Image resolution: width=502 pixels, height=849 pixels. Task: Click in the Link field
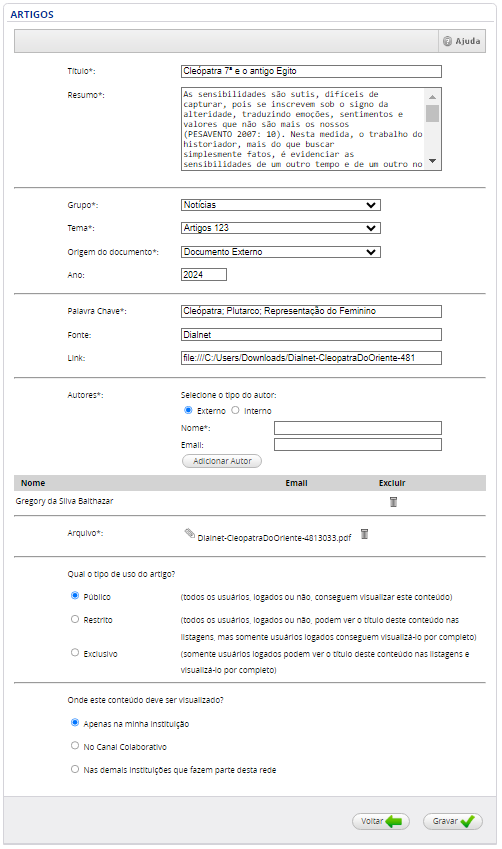click(311, 358)
